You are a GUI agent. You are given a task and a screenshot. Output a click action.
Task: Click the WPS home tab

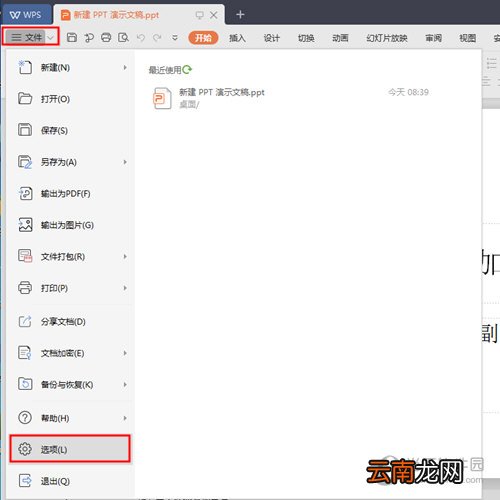coord(26,15)
